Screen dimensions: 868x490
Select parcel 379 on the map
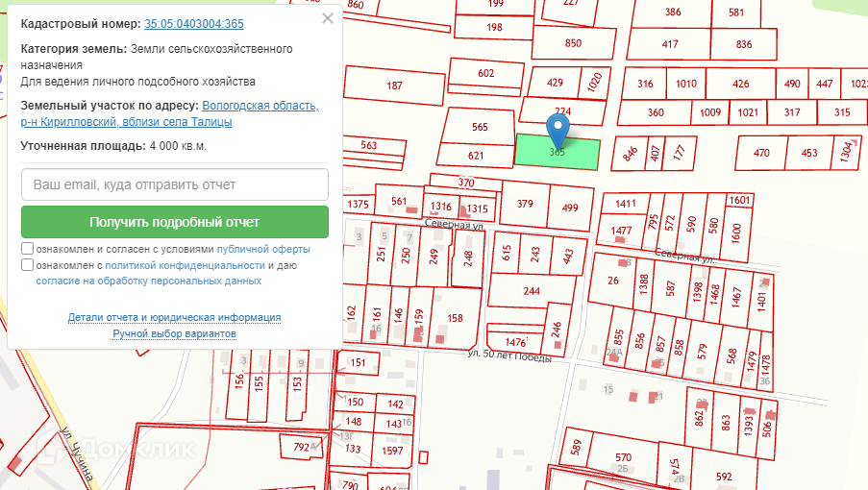pos(525,204)
